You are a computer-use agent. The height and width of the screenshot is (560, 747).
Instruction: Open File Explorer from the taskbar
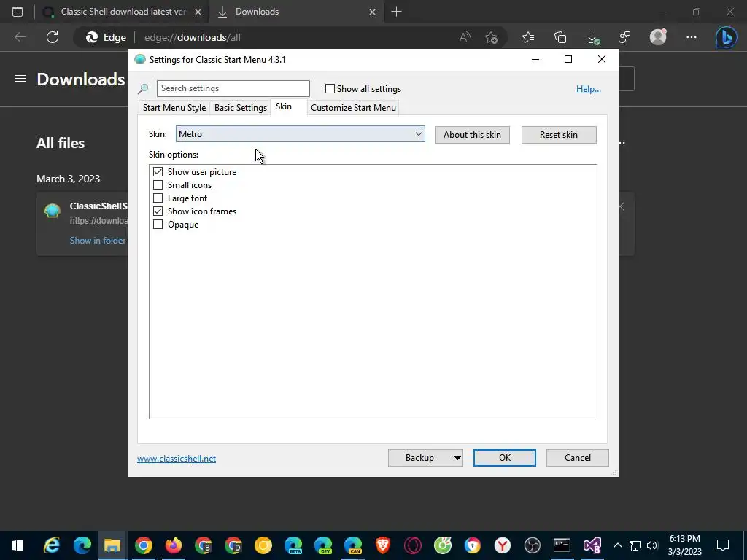coord(112,545)
